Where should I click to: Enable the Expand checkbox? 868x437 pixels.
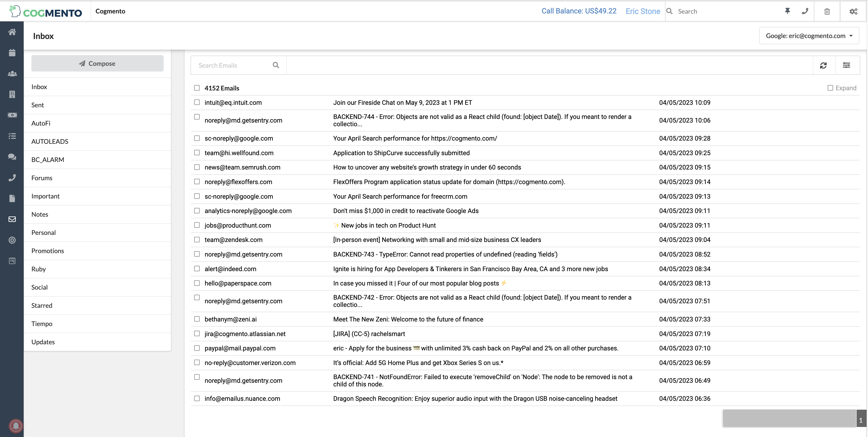coord(830,88)
